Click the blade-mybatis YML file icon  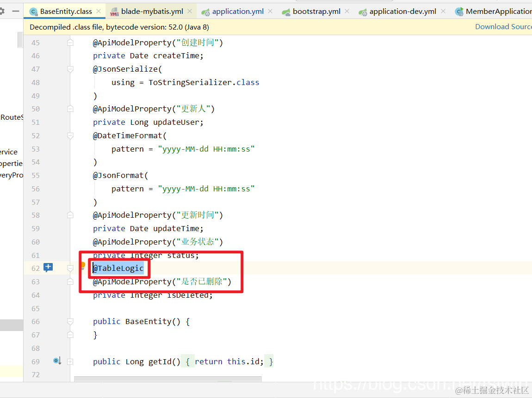(x=115, y=12)
